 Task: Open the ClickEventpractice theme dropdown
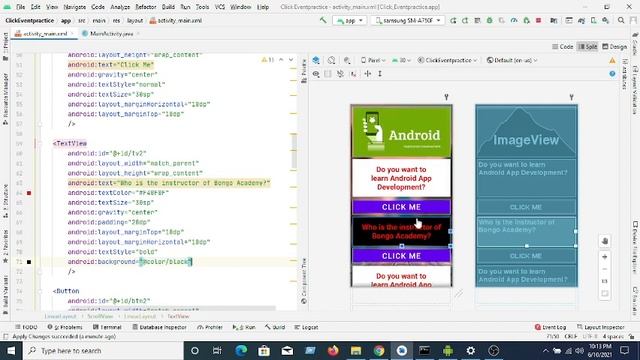[x=447, y=60]
